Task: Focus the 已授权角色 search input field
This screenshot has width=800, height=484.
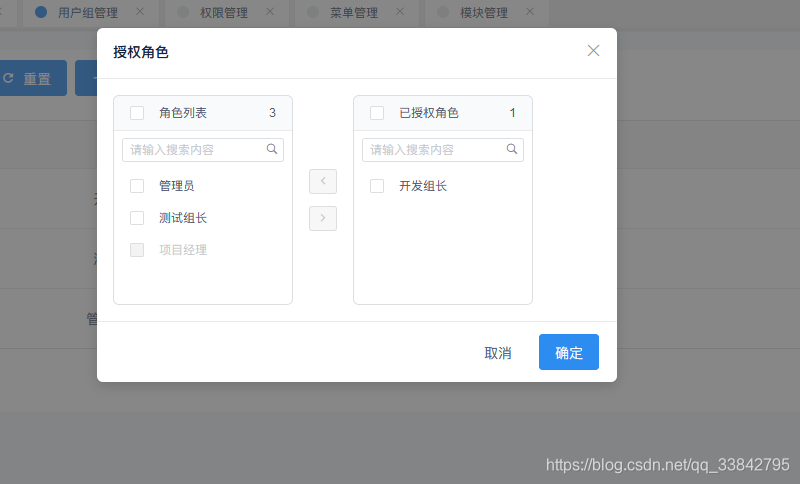Action: [443, 149]
